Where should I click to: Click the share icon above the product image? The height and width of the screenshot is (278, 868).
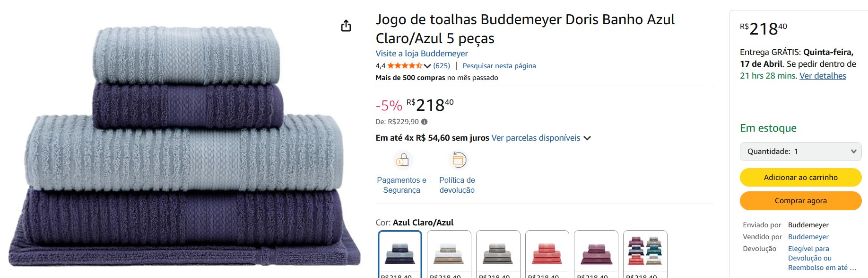346,26
